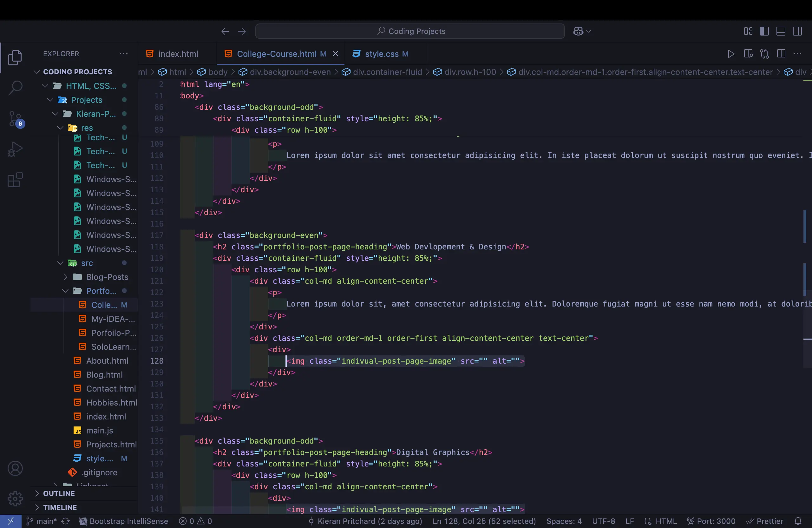Open the git changes comparison icon
Viewport: 812px width, 528px height.
tap(764, 54)
